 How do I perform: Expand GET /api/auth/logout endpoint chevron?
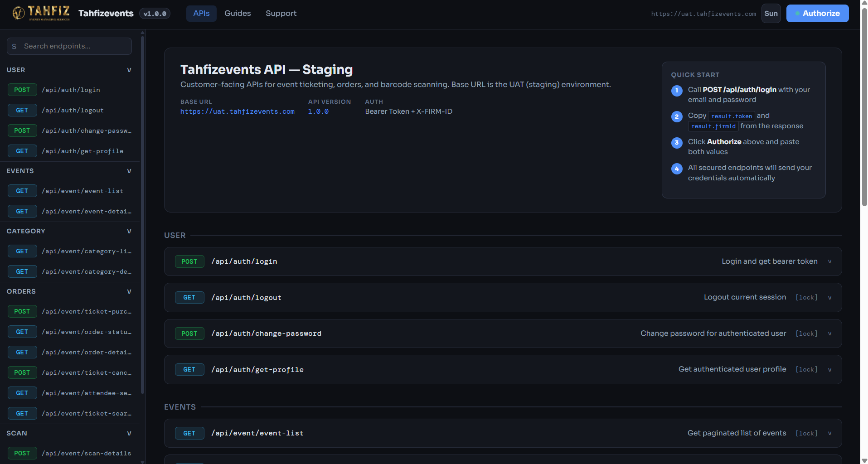click(830, 298)
